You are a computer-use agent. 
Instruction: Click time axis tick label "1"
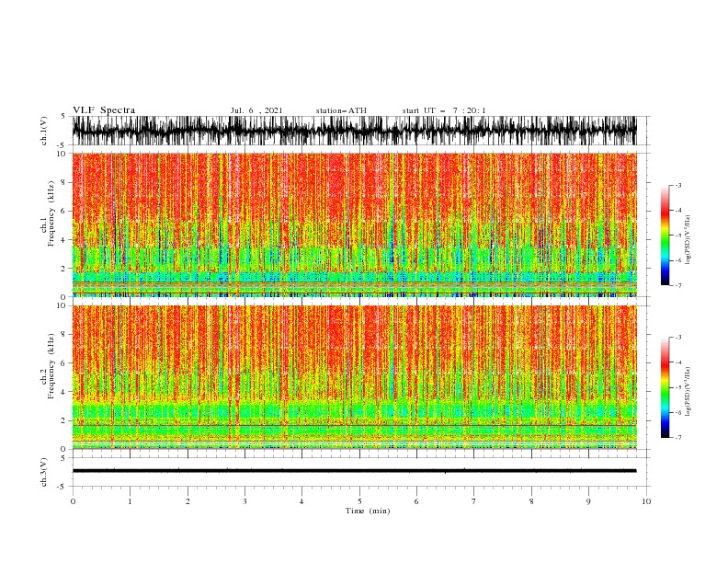click(x=130, y=501)
